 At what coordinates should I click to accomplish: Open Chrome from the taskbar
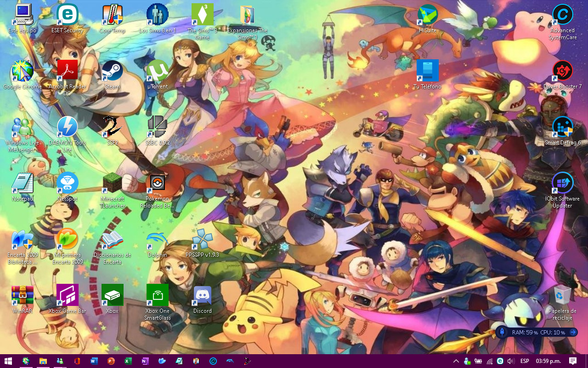[26, 361]
